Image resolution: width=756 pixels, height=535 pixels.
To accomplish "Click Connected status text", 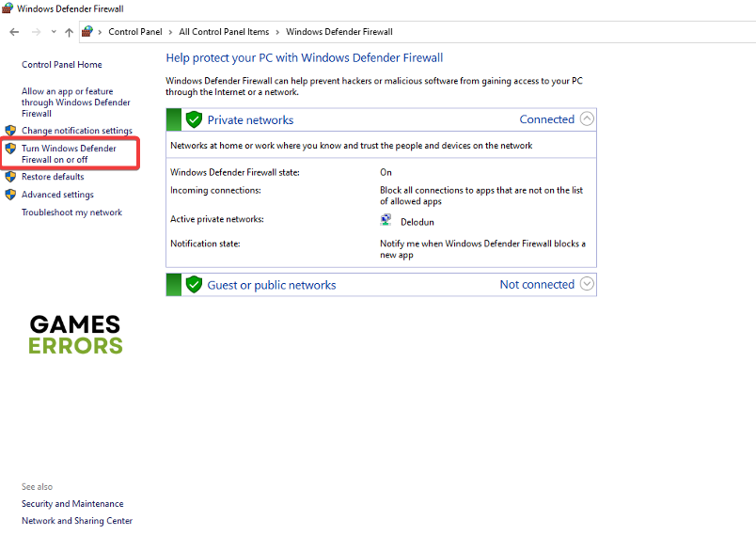I will coord(546,119).
